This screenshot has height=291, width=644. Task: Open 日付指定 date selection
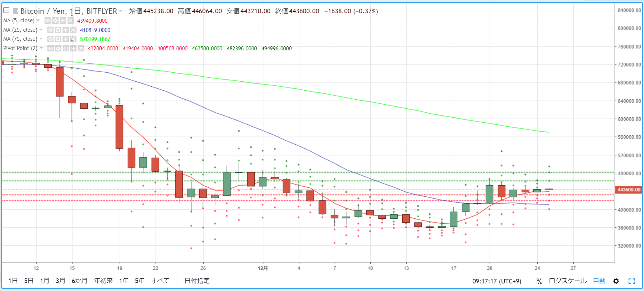click(197, 281)
